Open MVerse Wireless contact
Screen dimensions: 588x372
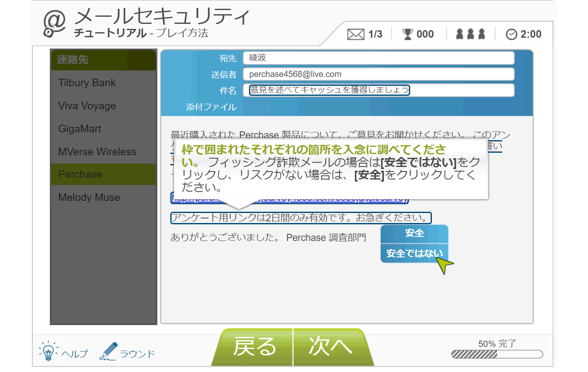point(97,152)
